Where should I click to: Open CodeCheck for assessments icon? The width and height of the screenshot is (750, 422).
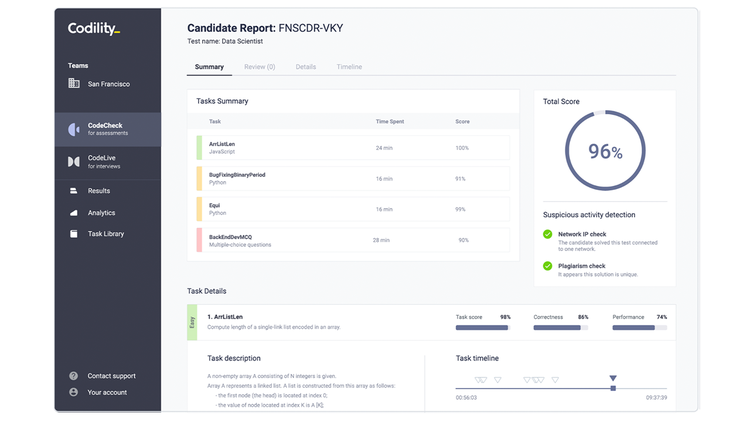coord(74,129)
